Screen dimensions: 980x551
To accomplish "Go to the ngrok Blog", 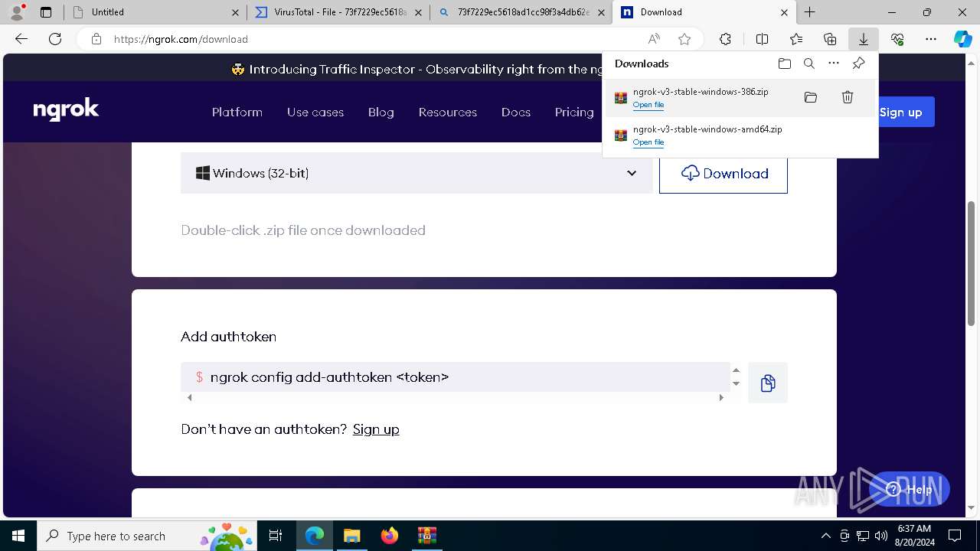I will (381, 112).
